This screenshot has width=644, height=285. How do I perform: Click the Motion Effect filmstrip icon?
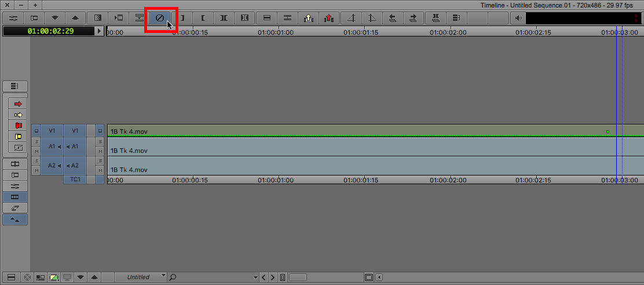click(119, 18)
